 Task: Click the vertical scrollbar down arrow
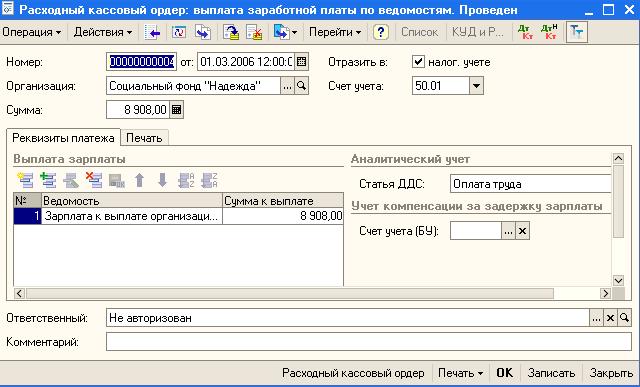tap(618, 280)
